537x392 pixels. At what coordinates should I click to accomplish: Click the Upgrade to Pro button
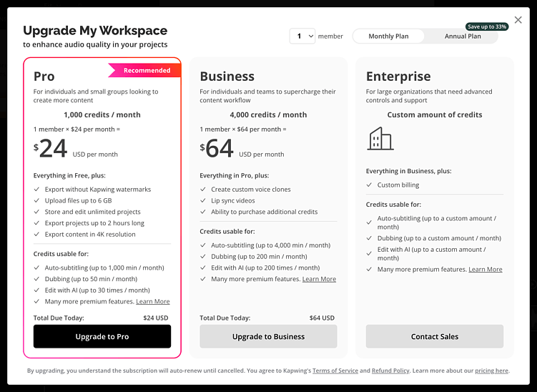point(102,336)
